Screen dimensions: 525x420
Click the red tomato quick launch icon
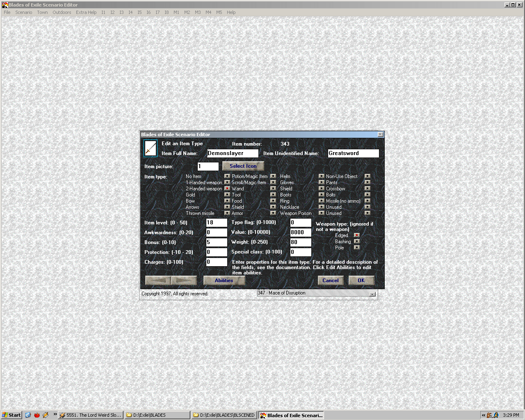pos(37,415)
